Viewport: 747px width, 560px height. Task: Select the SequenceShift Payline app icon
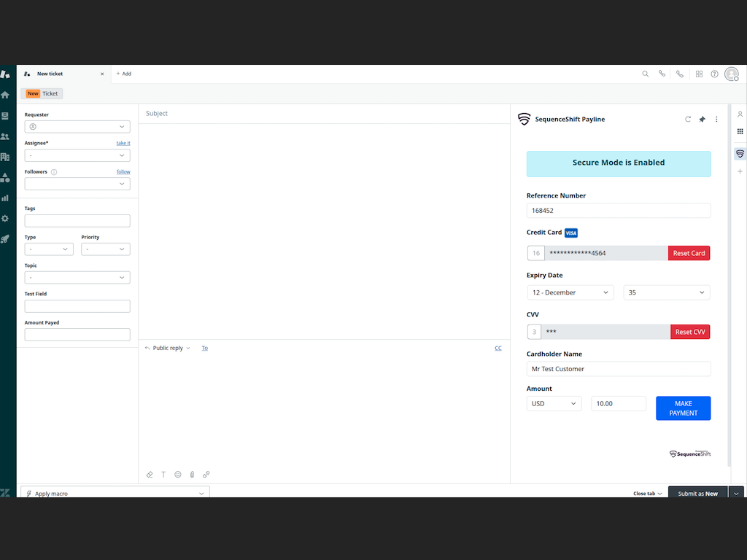coord(740,154)
